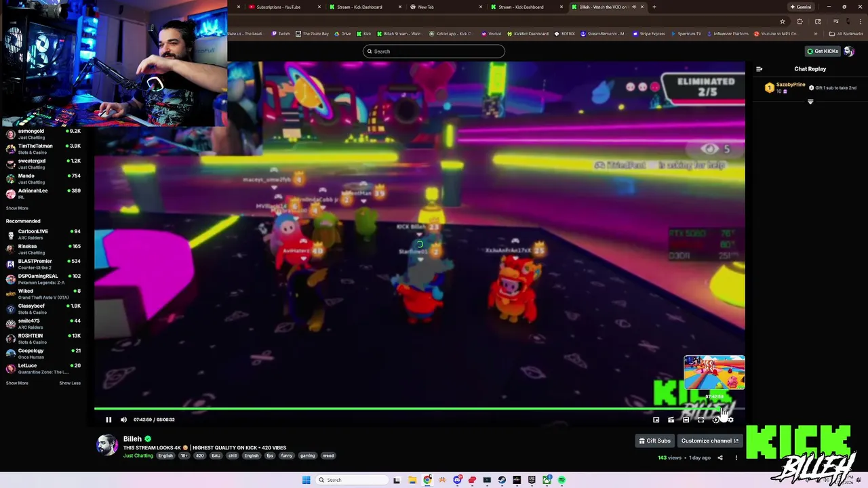Open the All Bookmarks folder
Viewport: 868px width, 488px height.
(846, 33)
